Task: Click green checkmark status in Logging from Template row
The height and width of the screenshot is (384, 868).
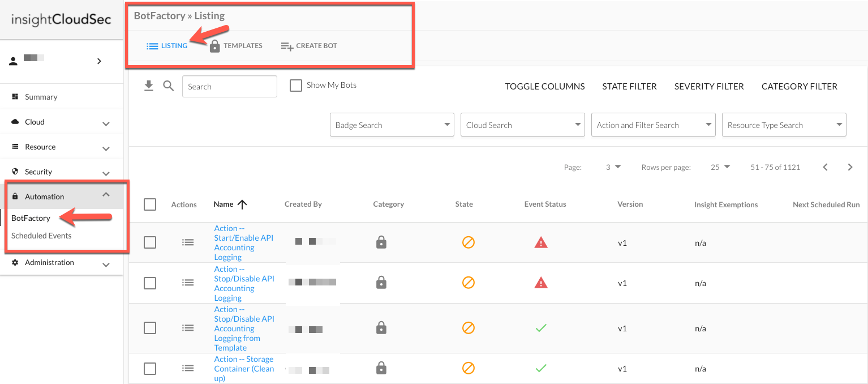Action: pyautogui.click(x=541, y=328)
